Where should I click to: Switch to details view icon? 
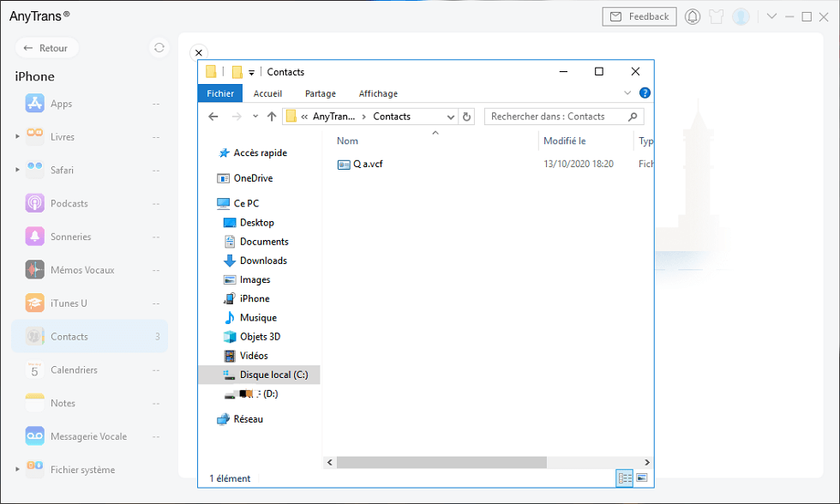625,477
